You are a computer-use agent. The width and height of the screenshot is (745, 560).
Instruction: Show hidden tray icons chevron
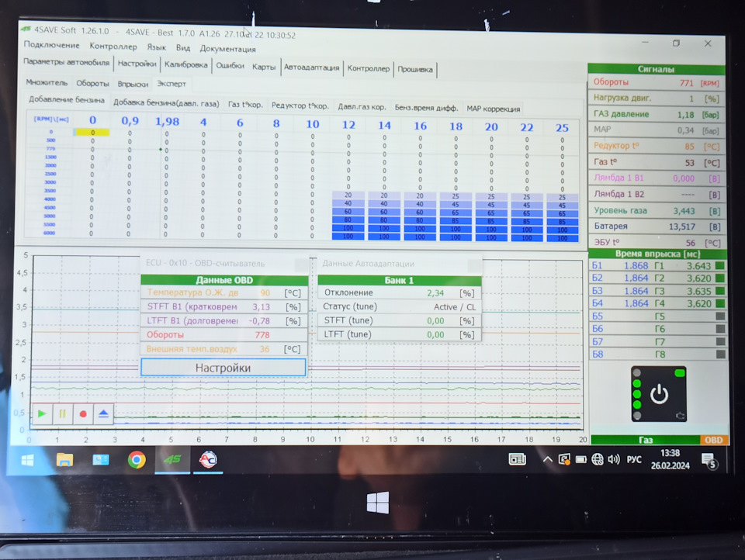(x=547, y=459)
